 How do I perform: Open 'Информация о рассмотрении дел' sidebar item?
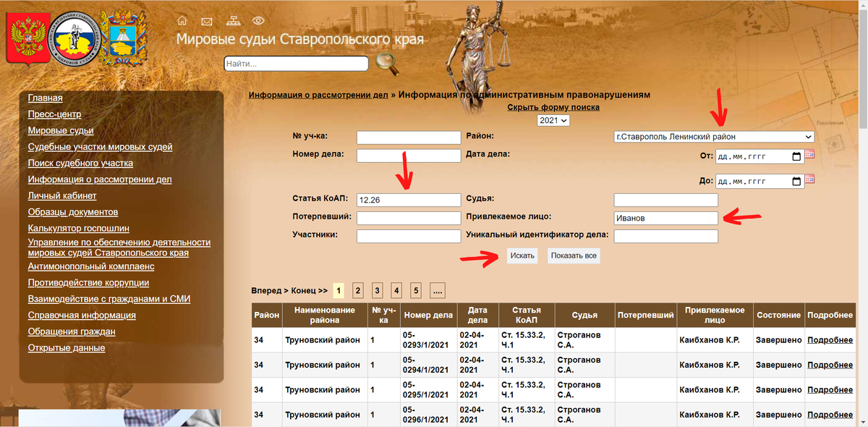[100, 179]
